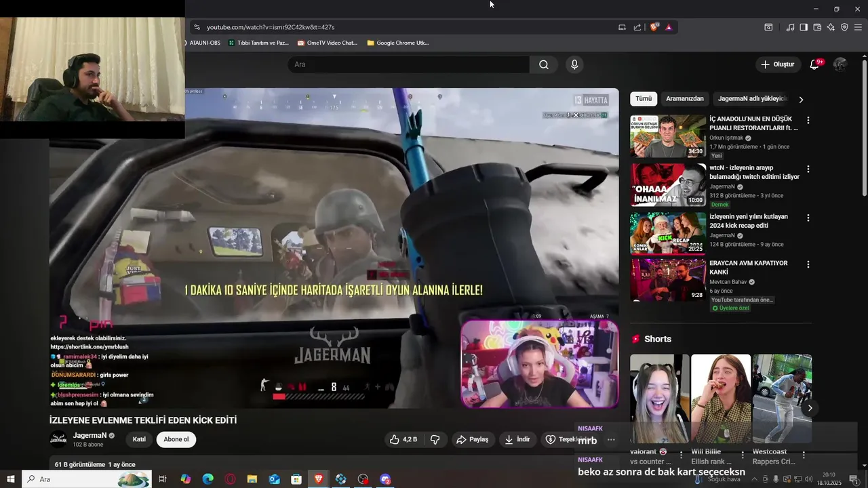
Task: Open the YouTube account avatar menu
Action: pyautogui.click(x=840, y=64)
